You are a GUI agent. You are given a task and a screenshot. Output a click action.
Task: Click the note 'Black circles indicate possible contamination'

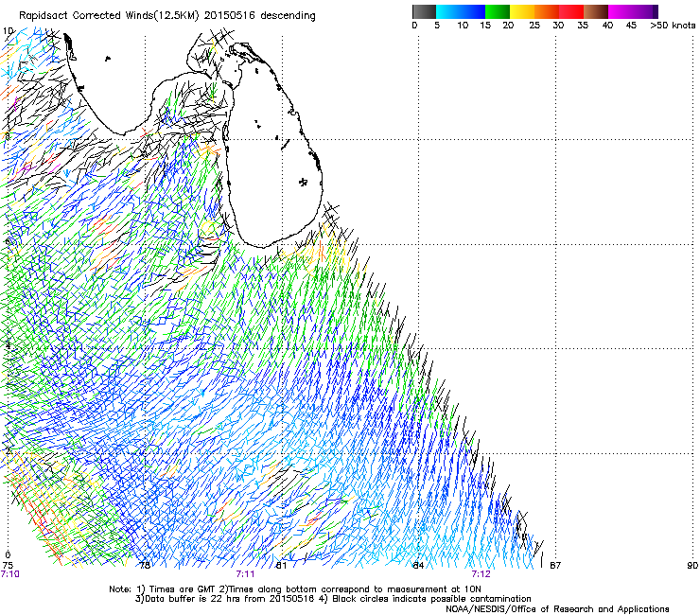431,599
